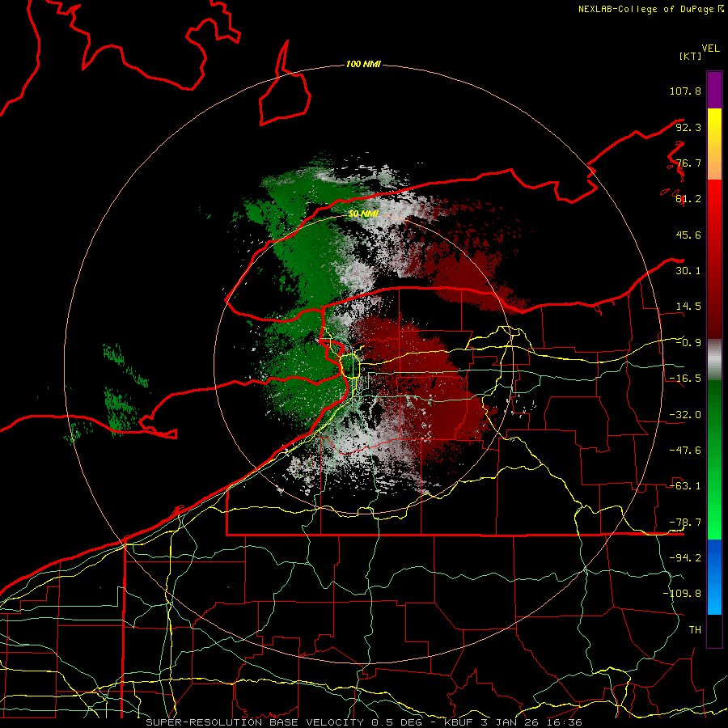This screenshot has height=728, width=728.
Task: Select the -109.8 scale value
Action: click(682, 594)
